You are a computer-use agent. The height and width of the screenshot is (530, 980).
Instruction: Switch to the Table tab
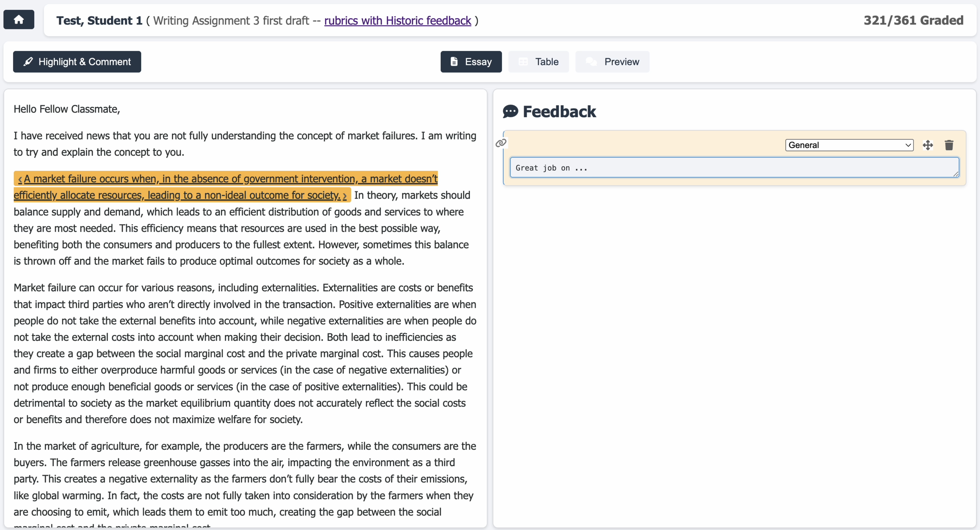pyautogui.click(x=538, y=62)
